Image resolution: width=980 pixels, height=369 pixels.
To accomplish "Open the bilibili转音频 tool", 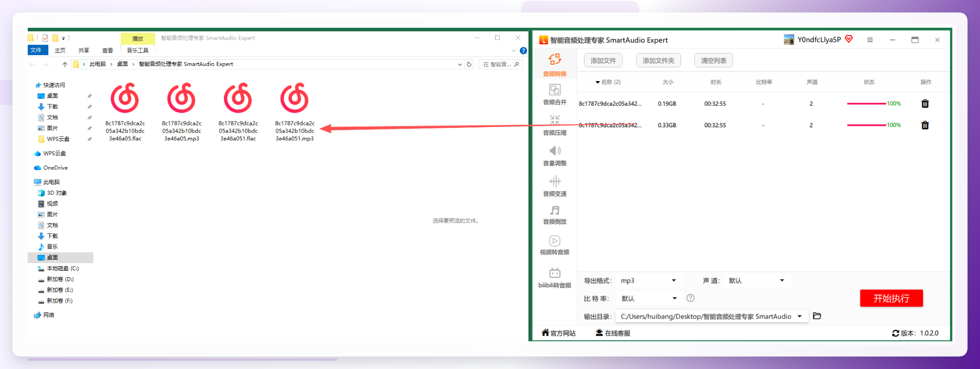I will (555, 278).
